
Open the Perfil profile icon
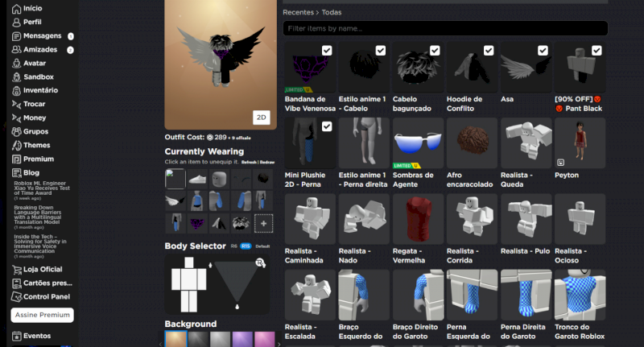click(16, 23)
